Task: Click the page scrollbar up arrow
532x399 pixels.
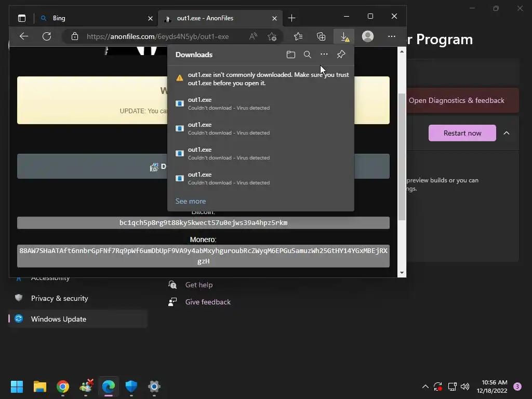Action: click(402, 51)
